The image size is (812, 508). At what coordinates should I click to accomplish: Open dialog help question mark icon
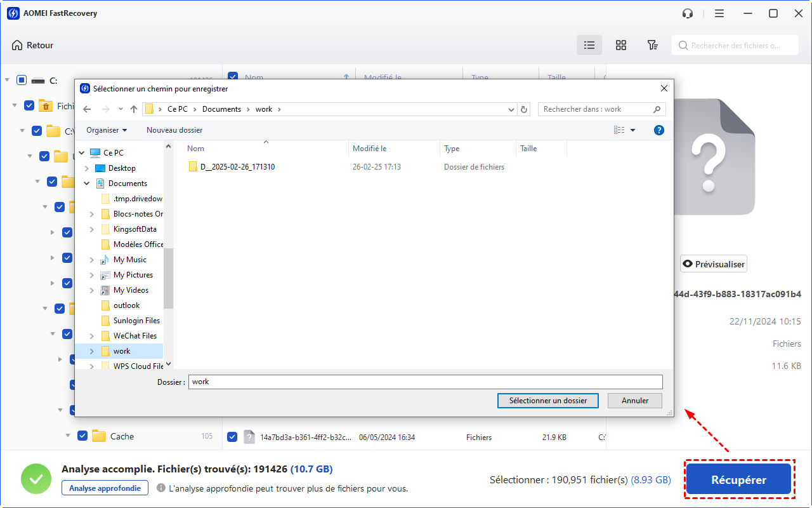click(659, 130)
